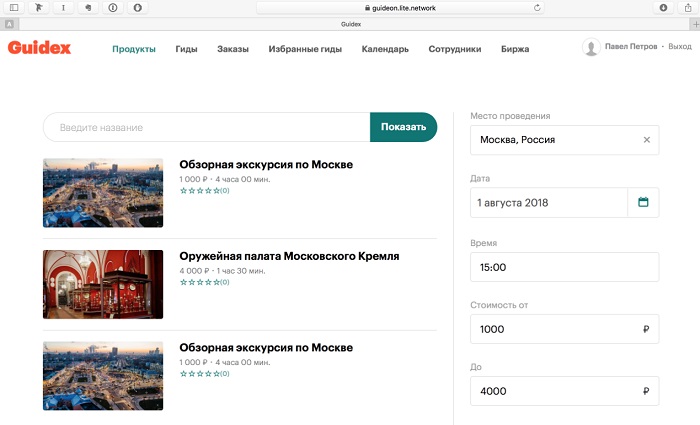
Task: Go to the Заказы section
Action: pyautogui.click(x=233, y=48)
